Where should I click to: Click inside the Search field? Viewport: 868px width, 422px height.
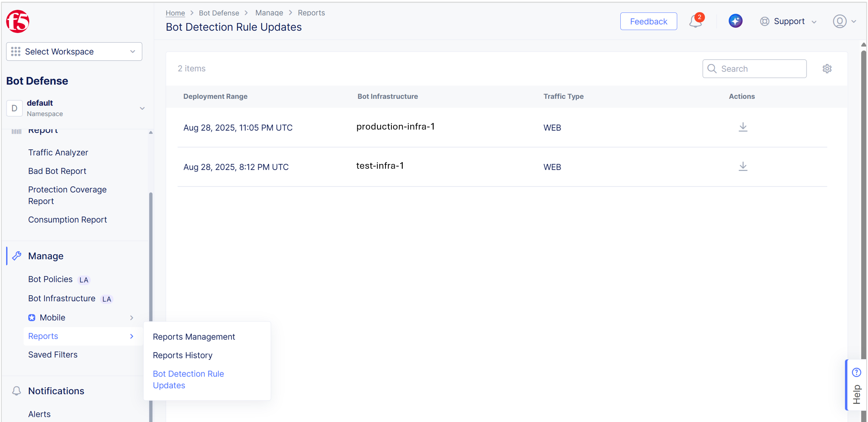point(754,68)
